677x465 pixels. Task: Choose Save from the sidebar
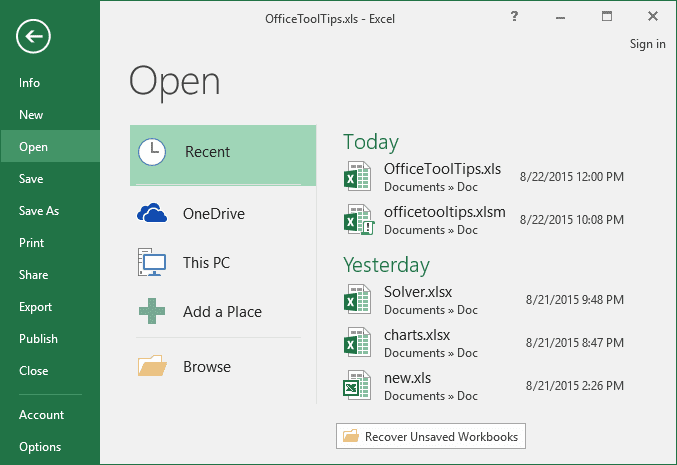point(50,178)
